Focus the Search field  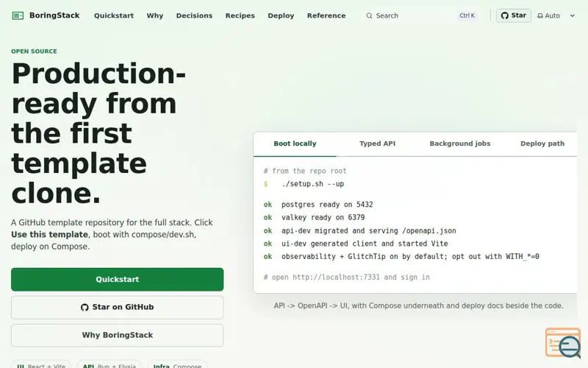421,15
